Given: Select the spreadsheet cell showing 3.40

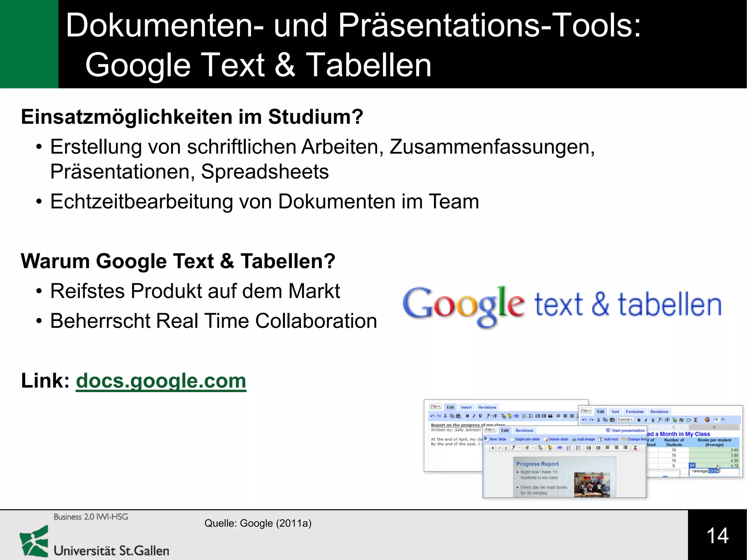Looking at the screenshot, I should pyautogui.click(x=714, y=450).
